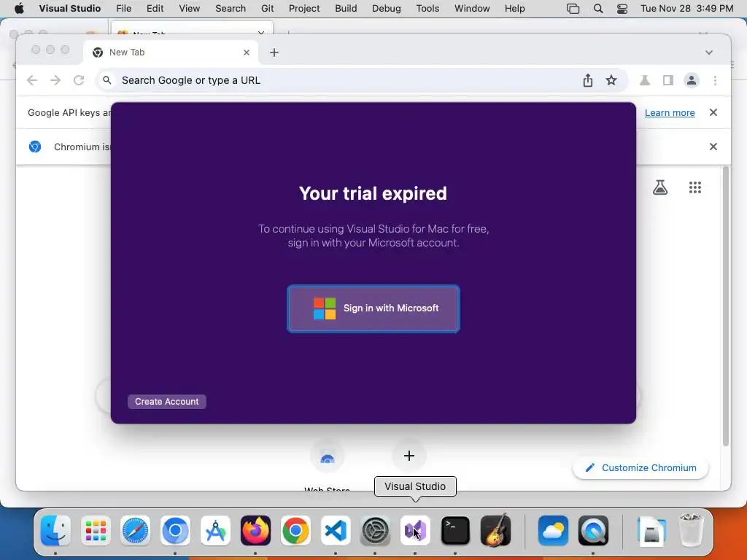Click the Chromium page vertical scrollbar
This screenshot has width=747, height=560.
point(726,306)
